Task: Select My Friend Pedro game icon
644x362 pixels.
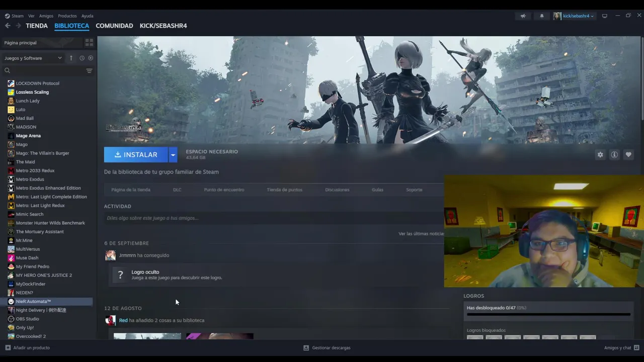Action: tap(11, 266)
